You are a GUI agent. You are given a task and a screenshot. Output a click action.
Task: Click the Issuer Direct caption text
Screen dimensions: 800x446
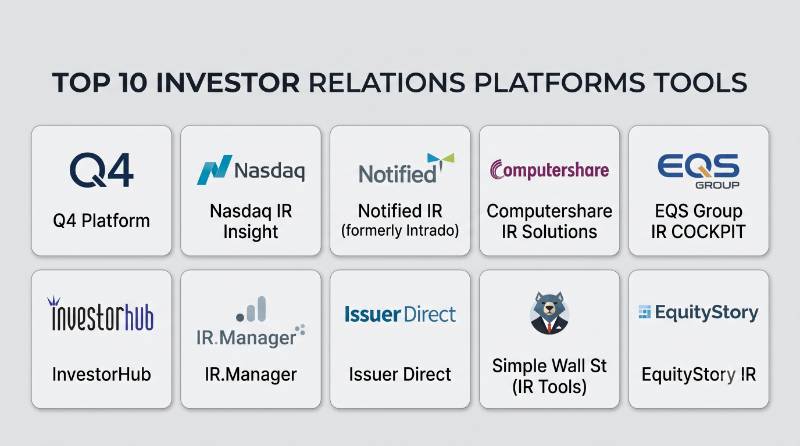[400, 375]
